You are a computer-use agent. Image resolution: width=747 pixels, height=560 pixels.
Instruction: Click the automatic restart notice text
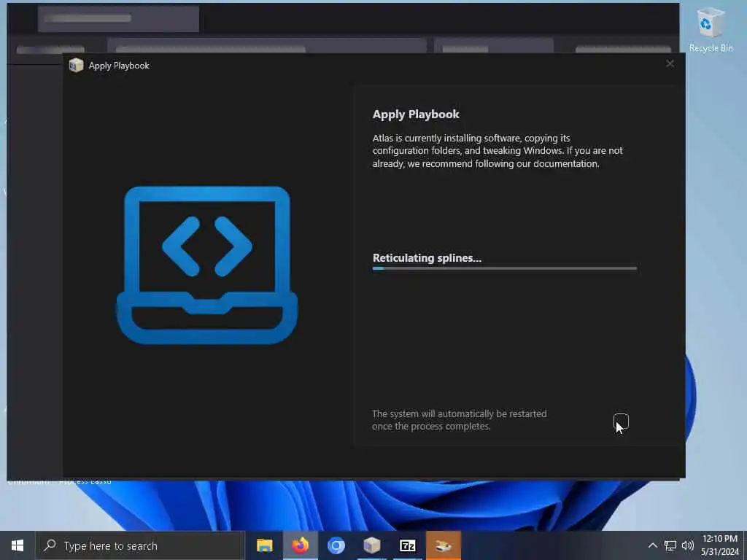[460, 419]
